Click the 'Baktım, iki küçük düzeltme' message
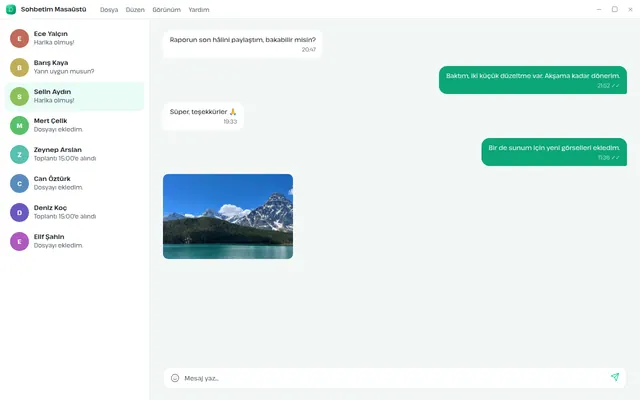The width and height of the screenshot is (640, 400). [533, 80]
